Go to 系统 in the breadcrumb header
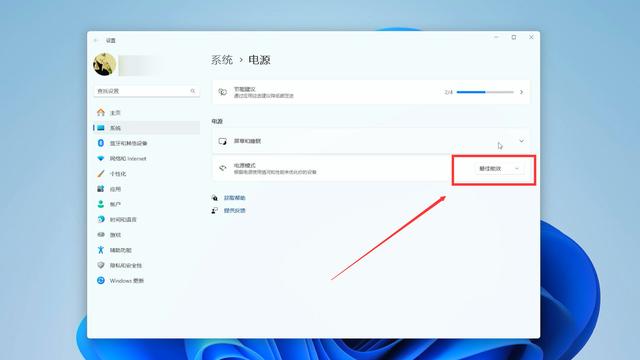 (222, 60)
